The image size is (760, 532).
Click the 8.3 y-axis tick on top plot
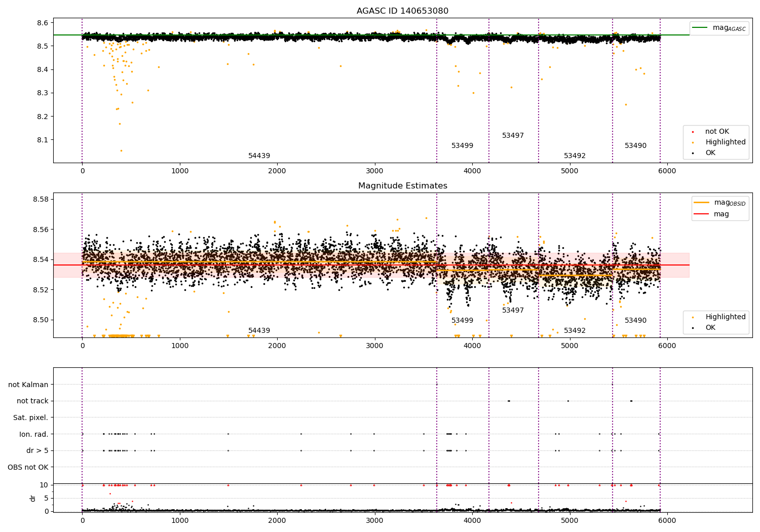coord(43,93)
